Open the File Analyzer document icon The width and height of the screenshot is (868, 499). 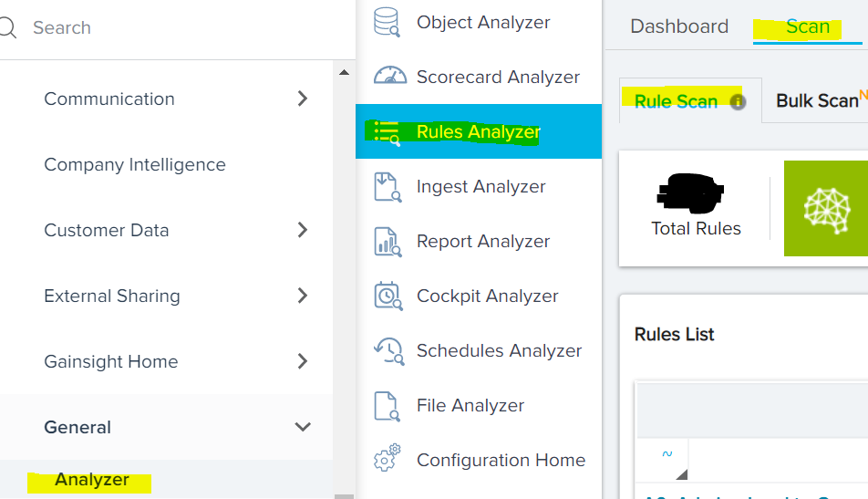[387, 407]
